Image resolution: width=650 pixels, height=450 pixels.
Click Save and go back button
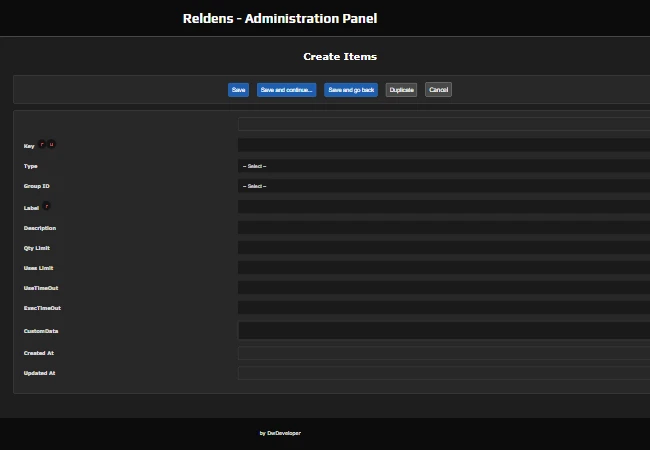tap(351, 90)
